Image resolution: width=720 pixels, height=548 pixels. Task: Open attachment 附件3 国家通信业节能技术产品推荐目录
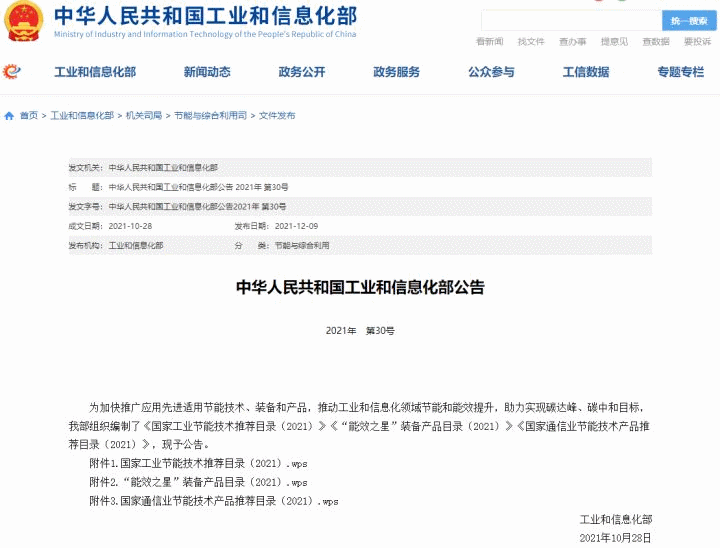point(214,501)
